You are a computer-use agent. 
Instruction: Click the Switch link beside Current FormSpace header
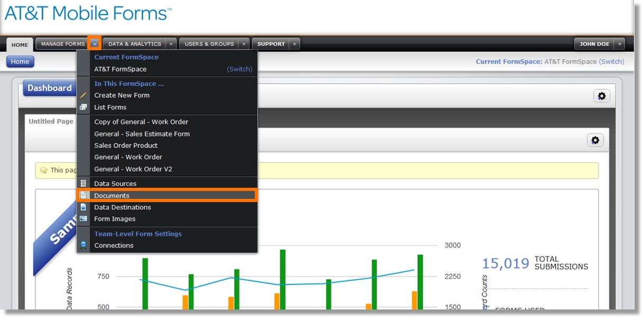tap(612, 61)
